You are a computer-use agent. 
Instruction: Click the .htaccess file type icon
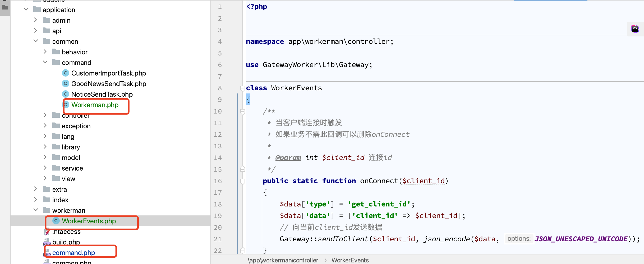[x=47, y=232]
